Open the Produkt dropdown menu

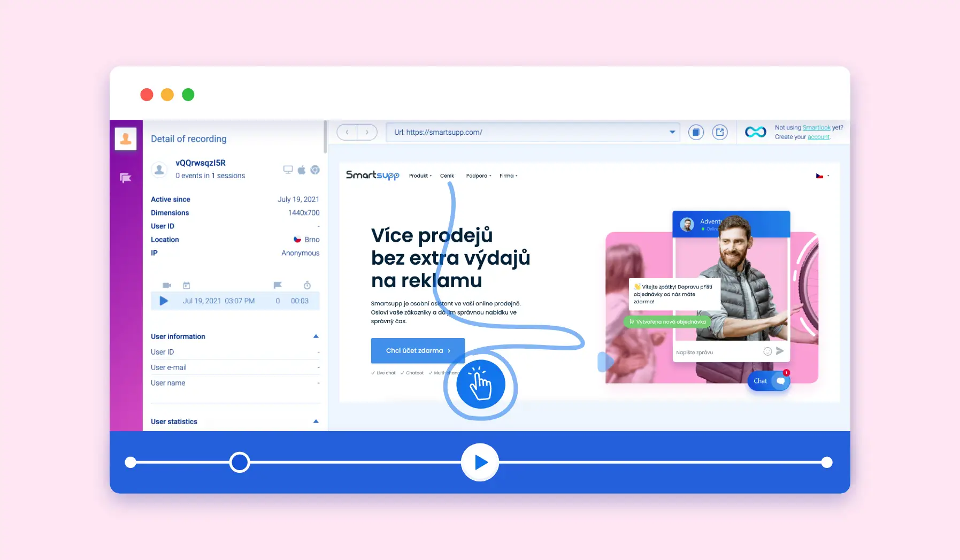pos(420,176)
